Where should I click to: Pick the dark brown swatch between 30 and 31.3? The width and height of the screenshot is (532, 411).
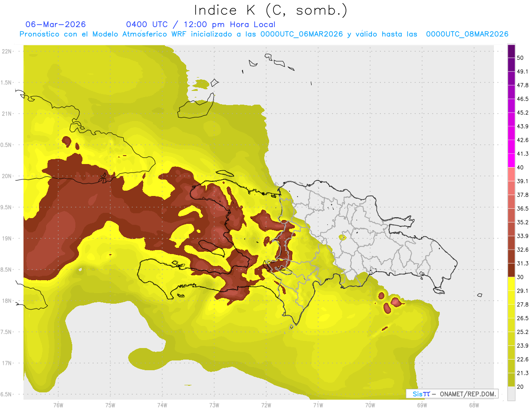(511, 270)
